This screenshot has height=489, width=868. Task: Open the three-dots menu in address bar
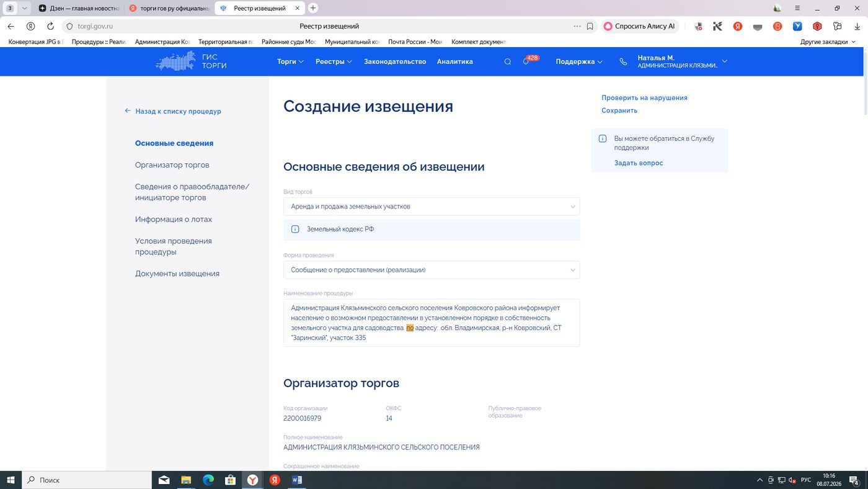tap(577, 26)
